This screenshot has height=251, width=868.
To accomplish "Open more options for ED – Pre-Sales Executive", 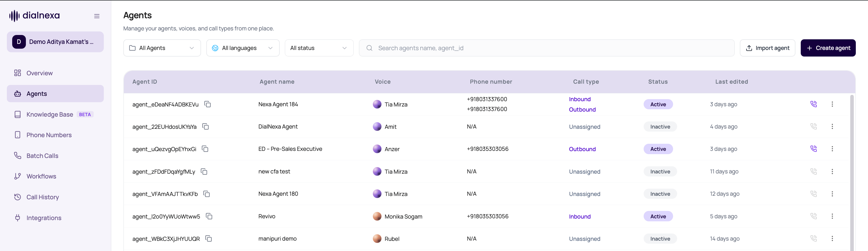I will pos(832,149).
